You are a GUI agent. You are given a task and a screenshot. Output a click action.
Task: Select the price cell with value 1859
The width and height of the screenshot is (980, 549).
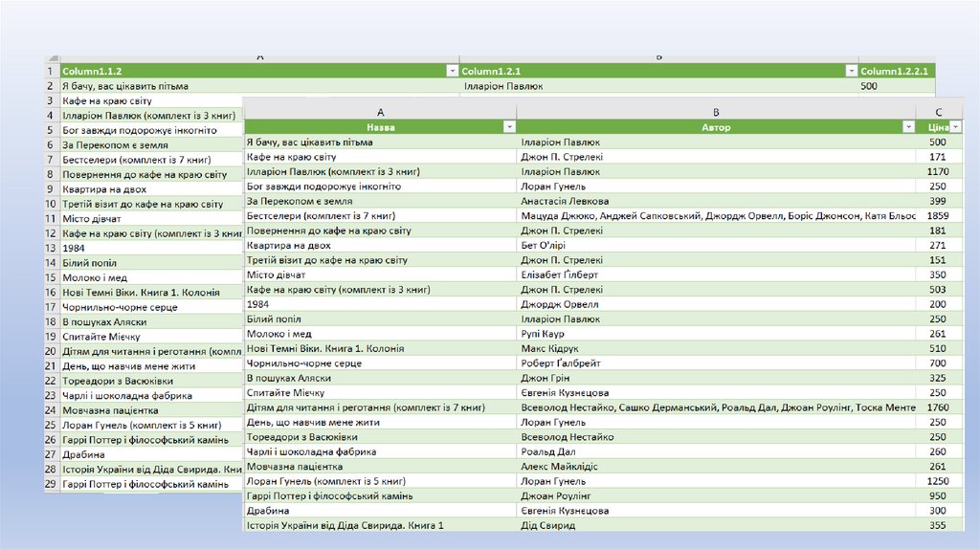coord(938,216)
